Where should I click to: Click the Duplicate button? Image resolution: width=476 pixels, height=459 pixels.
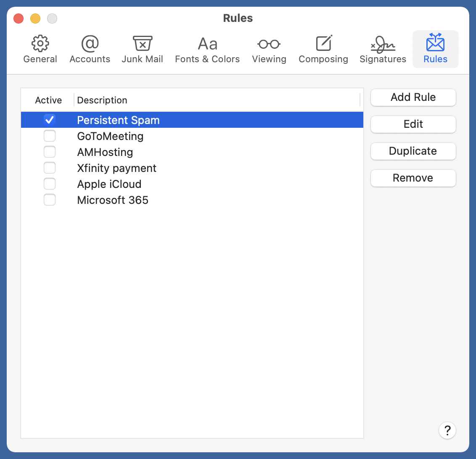(x=413, y=151)
